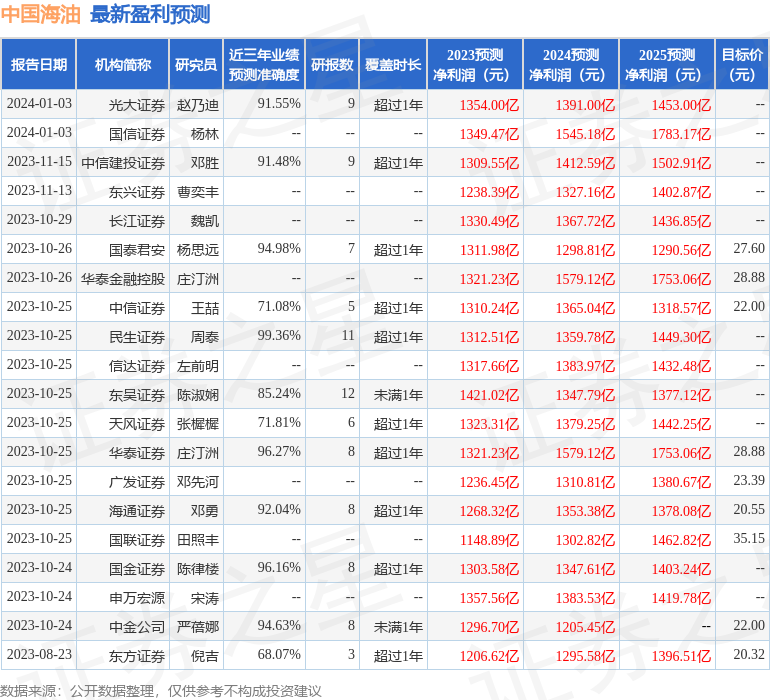Click researcher name 陈淑娴
The height and width of the screenshot is (700, 770).
pyautogui.click(x=197, y=394)
